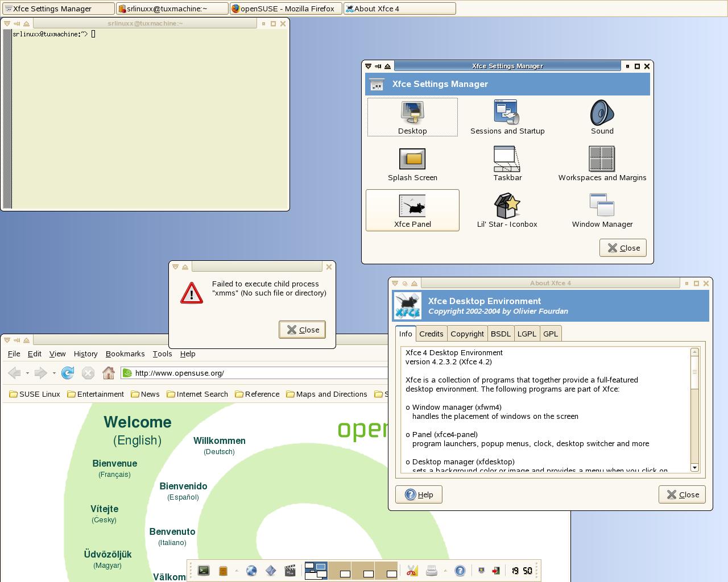
Task: Go to Firefox Home page icon
Action: pyautogui.click(x=109, y=373)
